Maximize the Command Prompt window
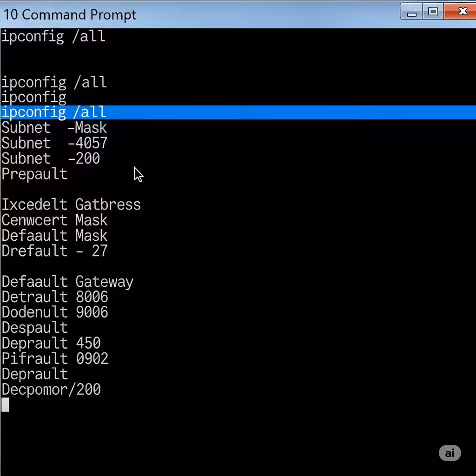This screenshot has width=476, height=476. point(433,12)
